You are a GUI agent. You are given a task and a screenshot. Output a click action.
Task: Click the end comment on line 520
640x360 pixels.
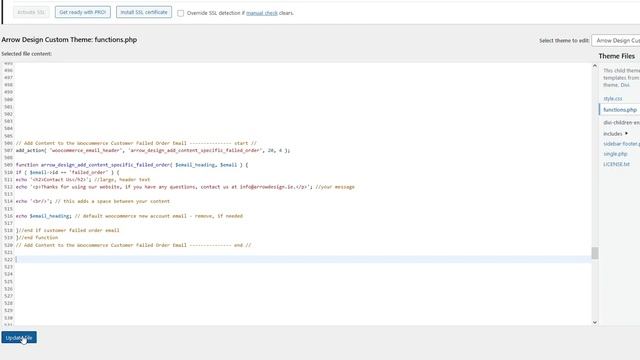pos(133,245)
